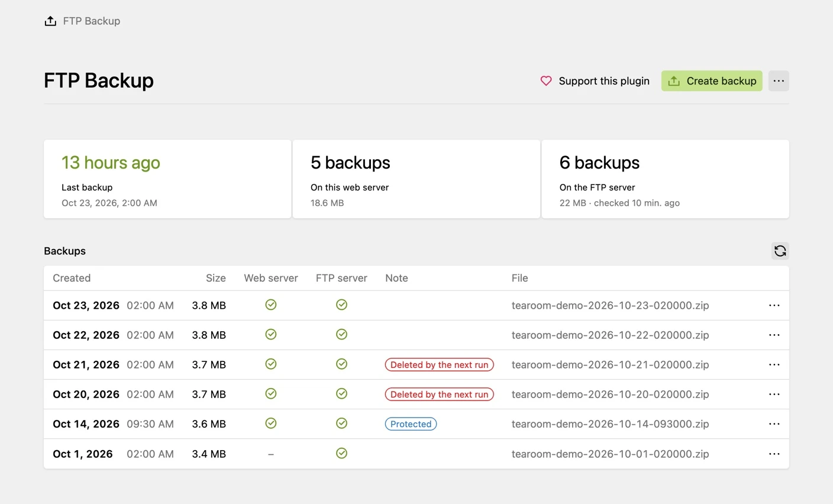Click the File column header
The height and width of the screenshot is (504, 833).
tap(520, 278)
